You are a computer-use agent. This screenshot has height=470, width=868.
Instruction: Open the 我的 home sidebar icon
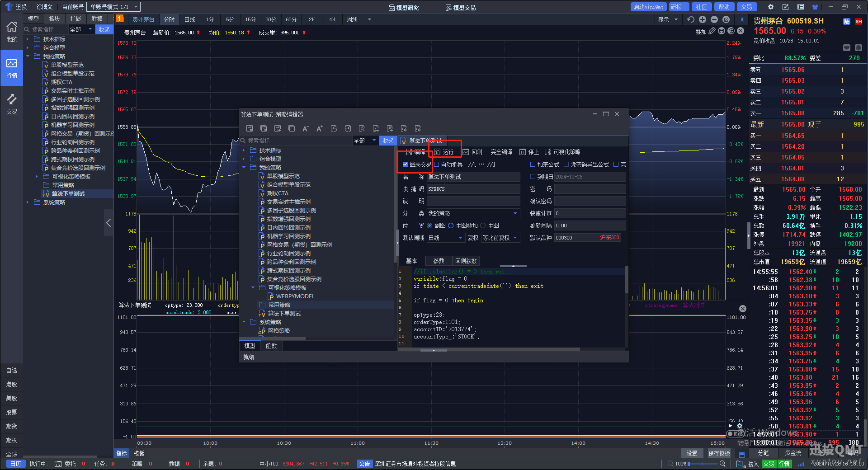click(x=12, y=32)
